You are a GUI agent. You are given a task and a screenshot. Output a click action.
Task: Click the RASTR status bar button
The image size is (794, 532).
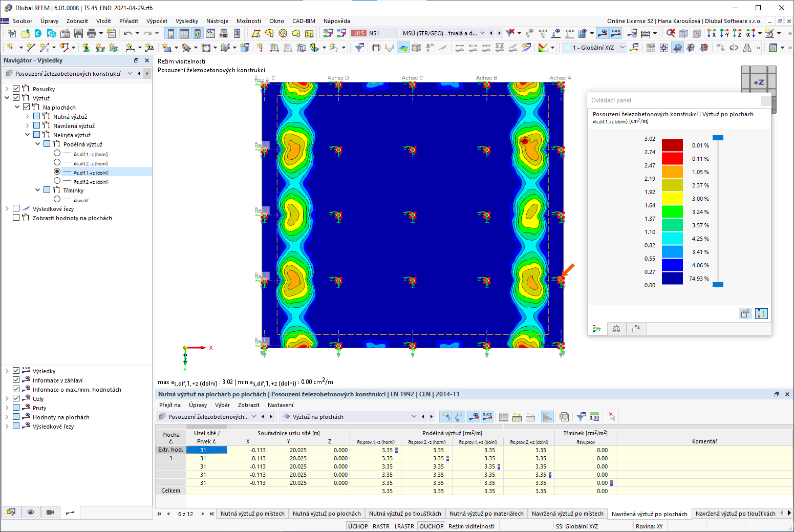click(x=381, y=526)
